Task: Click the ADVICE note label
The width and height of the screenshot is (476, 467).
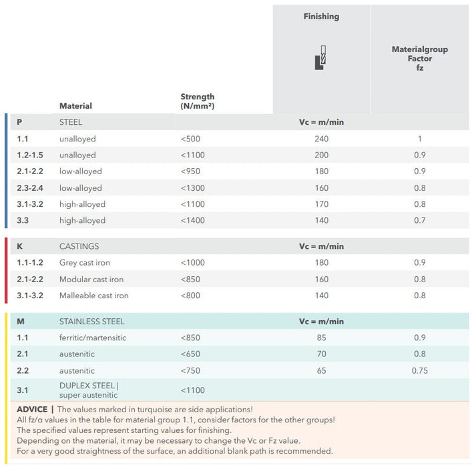Action: pos(31,409)
